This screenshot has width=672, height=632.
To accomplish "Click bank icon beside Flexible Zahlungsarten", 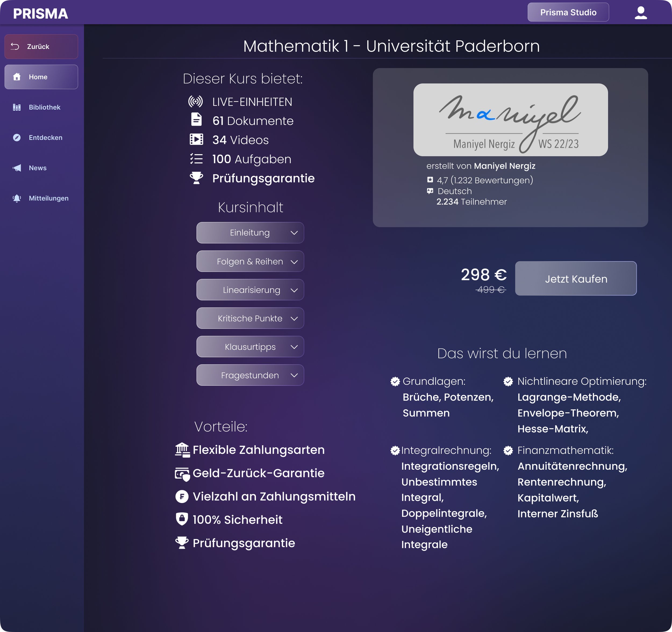I will [x=183, y=450].
